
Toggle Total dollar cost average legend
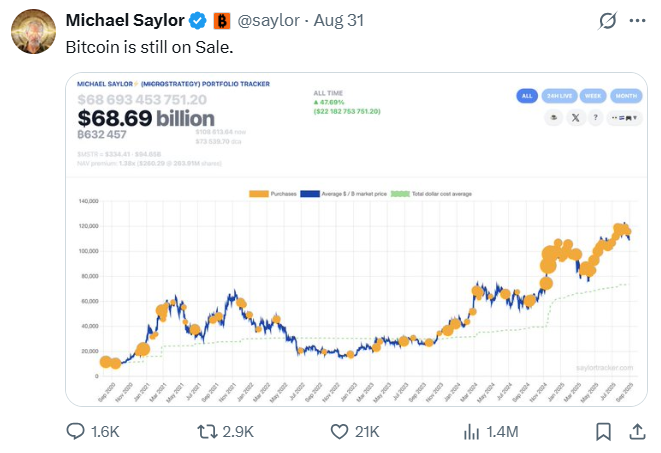coord(434,192)
